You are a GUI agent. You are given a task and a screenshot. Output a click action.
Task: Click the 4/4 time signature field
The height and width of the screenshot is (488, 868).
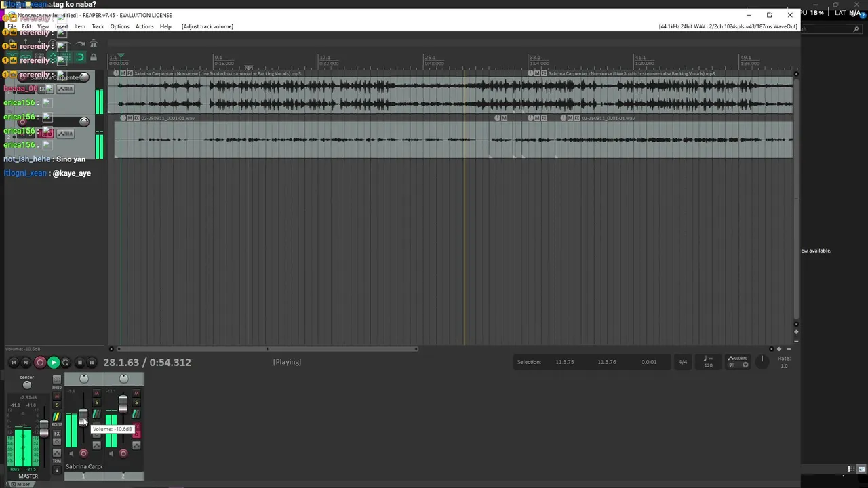point(683,362)
